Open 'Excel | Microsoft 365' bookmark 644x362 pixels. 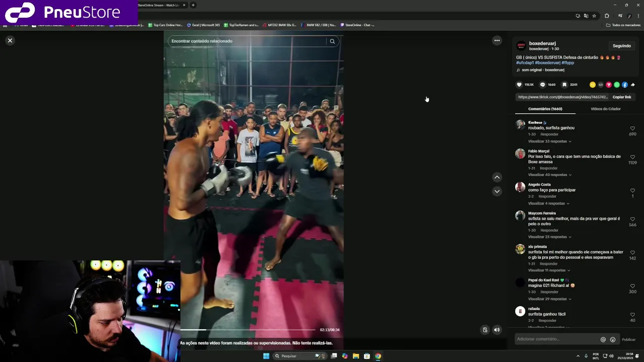point(203,25)
